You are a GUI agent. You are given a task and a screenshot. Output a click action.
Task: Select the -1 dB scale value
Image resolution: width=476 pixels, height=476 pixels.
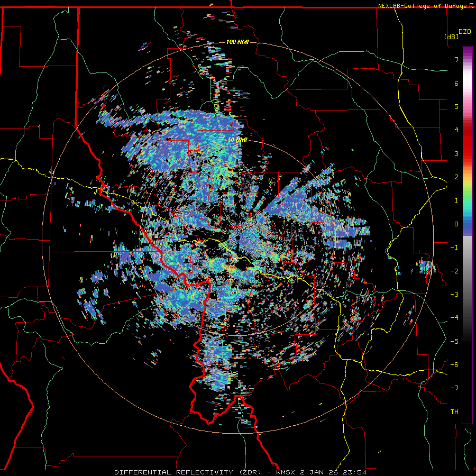coord(454,248)
